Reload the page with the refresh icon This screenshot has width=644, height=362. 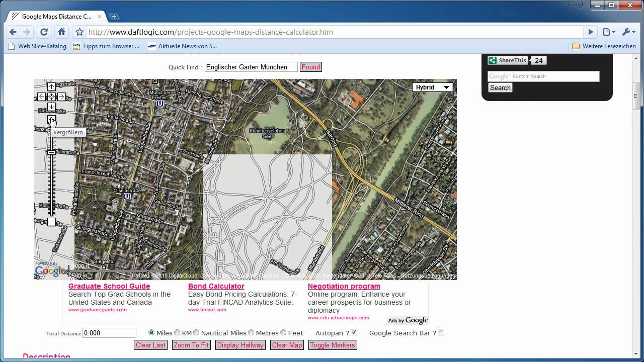pyautogui.click(x=44, y=32)
